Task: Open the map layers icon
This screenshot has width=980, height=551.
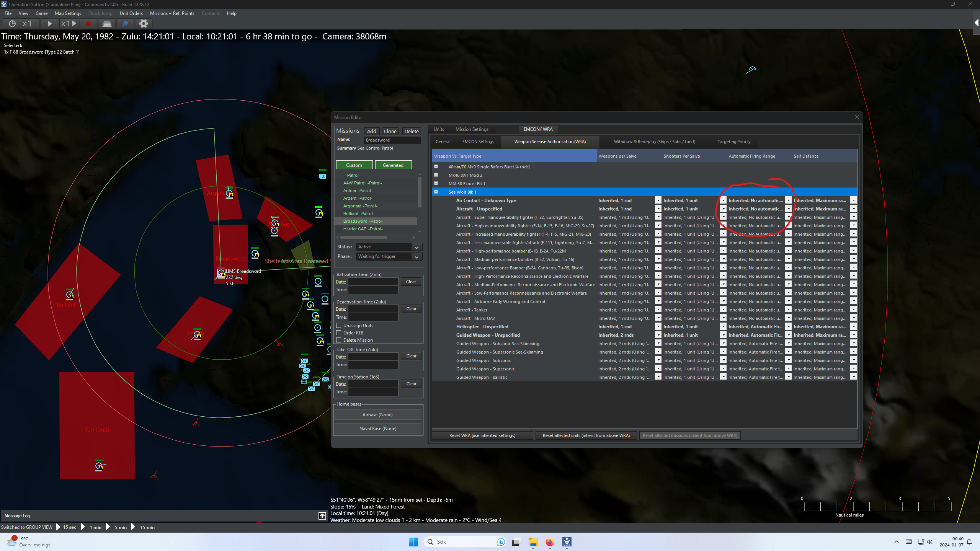Action: 107,24
